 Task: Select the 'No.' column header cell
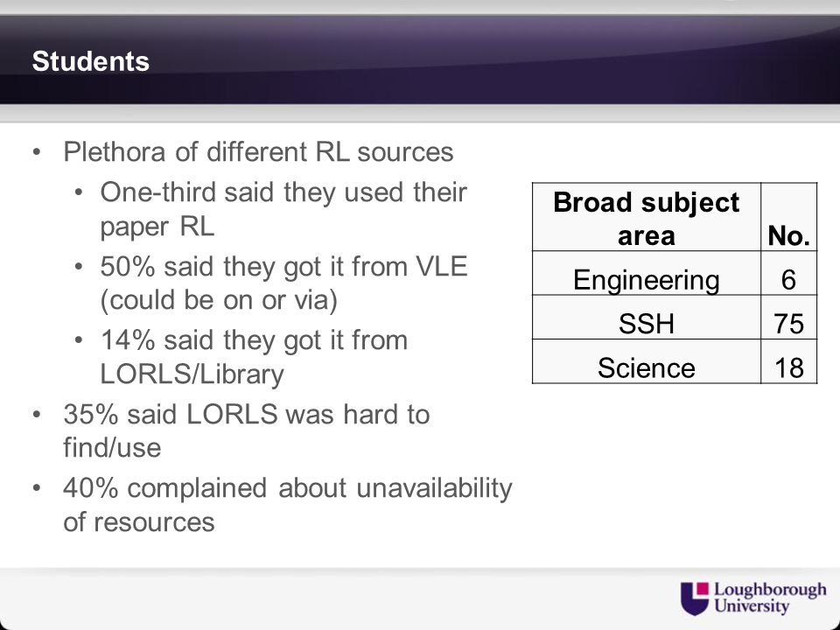pyautogui.click(x=788, y=234)
